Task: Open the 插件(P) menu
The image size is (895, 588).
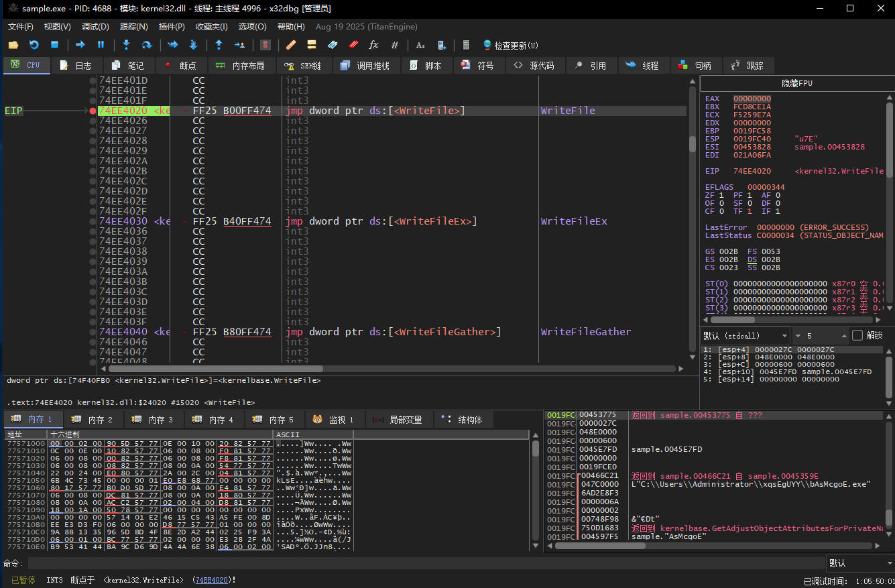Action: coord(172,27)
